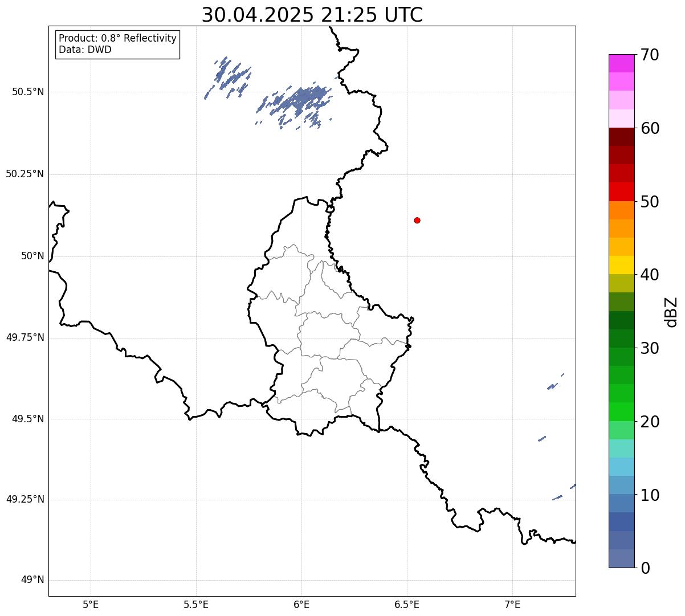Screen dimensions: 685x616
Task: Pick the darkest green colorbar segment
Action: pos(621,320)
